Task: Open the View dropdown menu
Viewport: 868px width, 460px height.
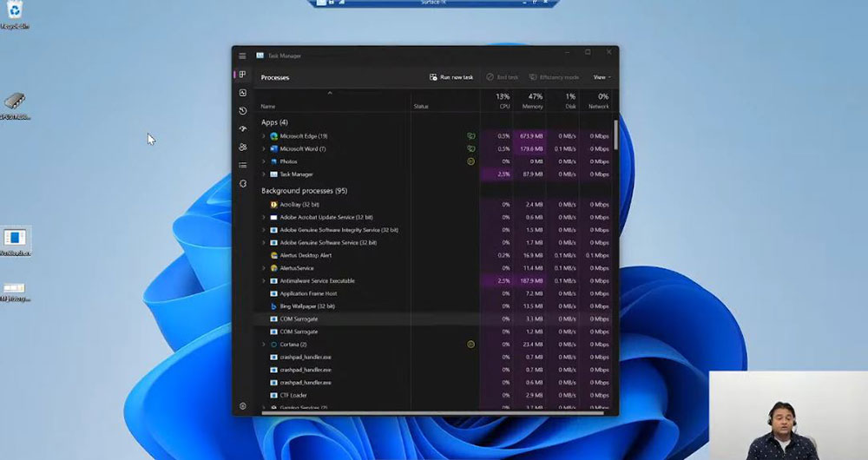Action: 602,77
